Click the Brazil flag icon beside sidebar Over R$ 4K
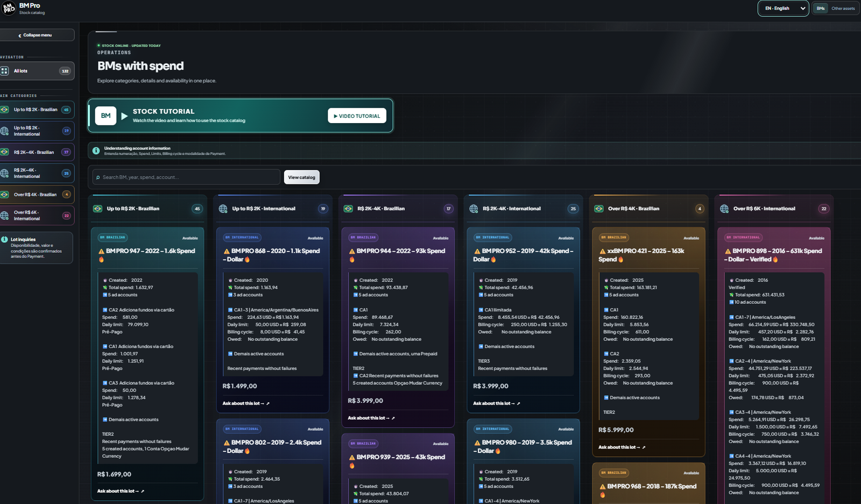This screenshot has width=861, height=504. coord(5,195)
